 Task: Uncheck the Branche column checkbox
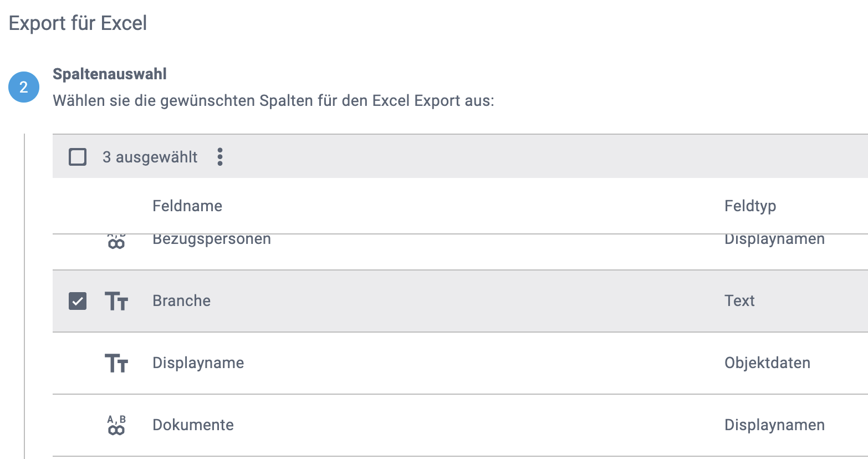click(x=78, y=301)
